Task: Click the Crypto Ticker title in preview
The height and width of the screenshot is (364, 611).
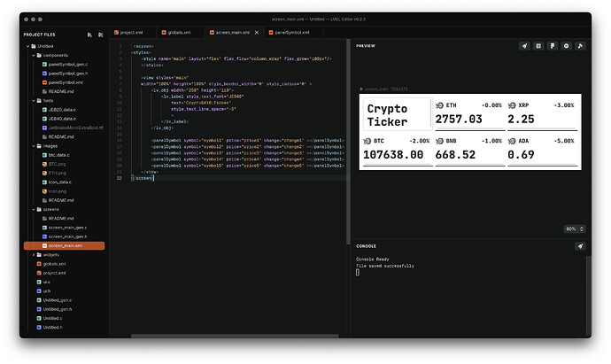Action: 387,115
